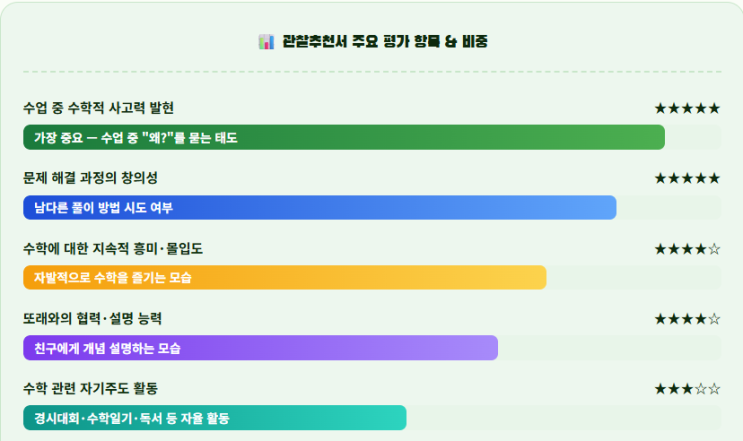Select the 또래와의 협력·설명 능력 label
743x441 pixels.
tap(93, 318)
